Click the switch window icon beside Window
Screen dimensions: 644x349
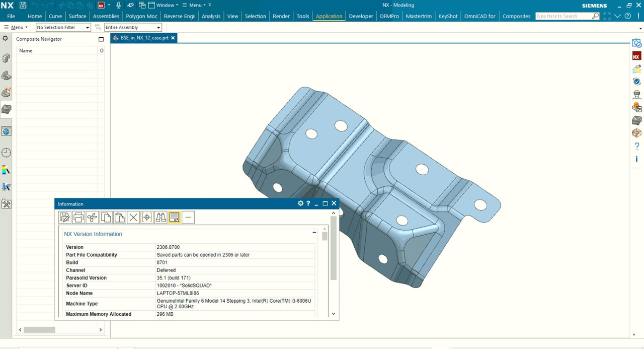tap(142, 5)
